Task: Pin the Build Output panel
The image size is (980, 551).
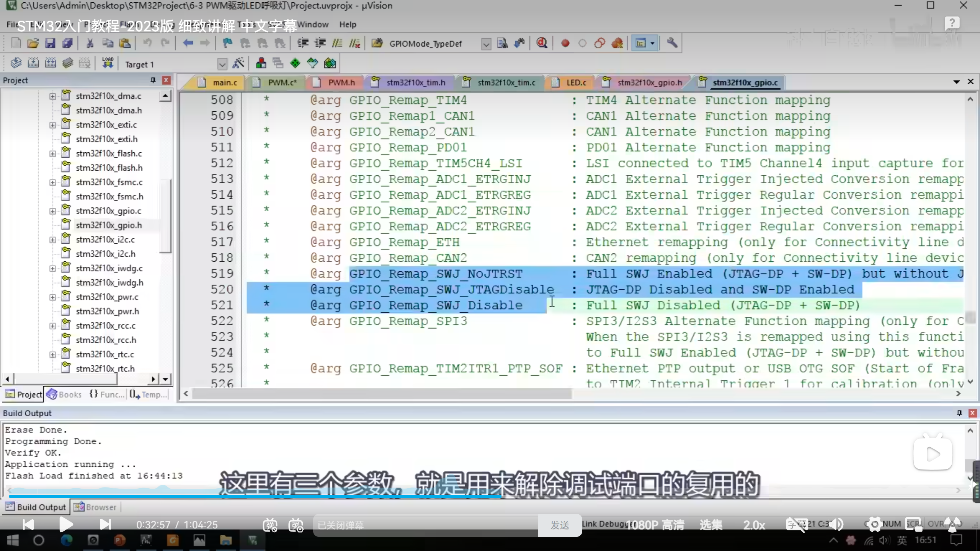Action: 959,413
